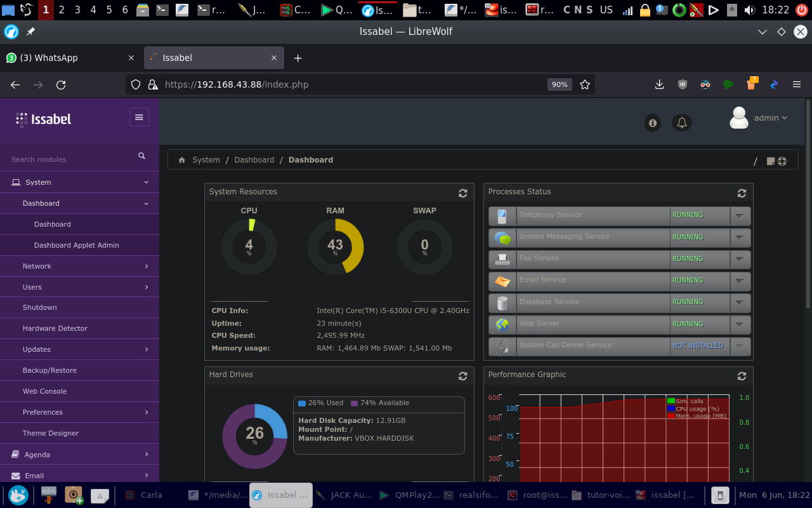
Task: Click the Web Server globe icon
Action: click(502, 324)
